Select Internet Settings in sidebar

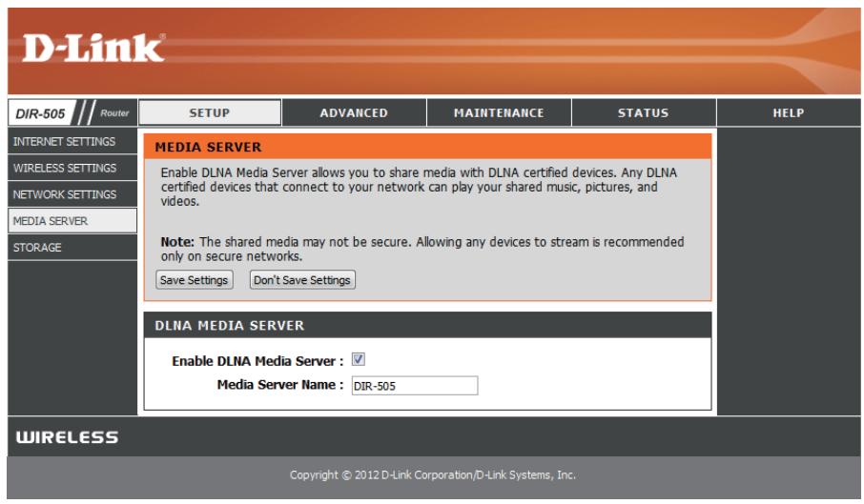(x=72, y=141)
